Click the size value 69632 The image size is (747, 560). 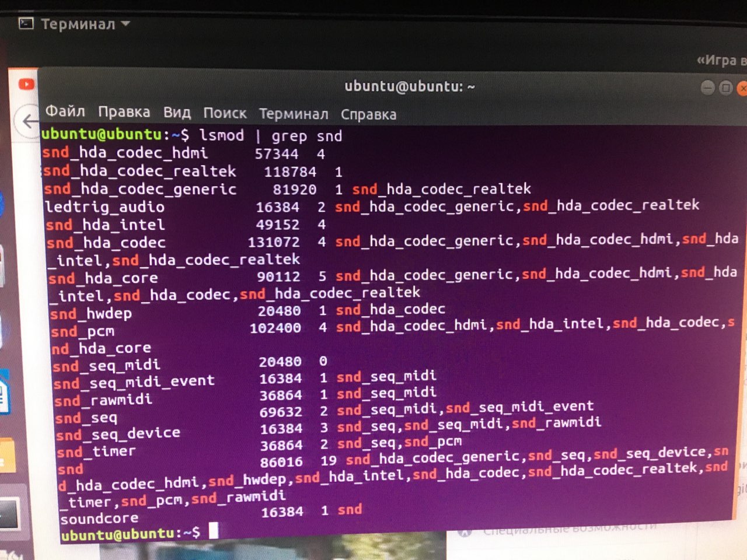point(281,412)
